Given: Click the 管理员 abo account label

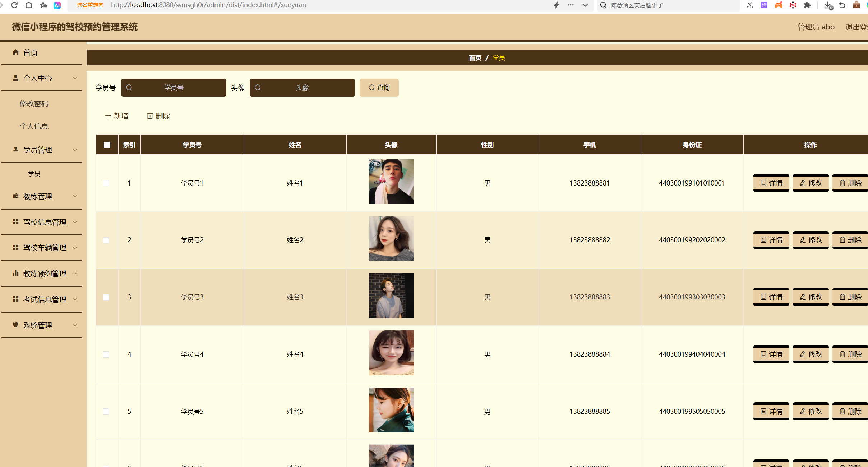Looking at the screenshot, I should pos(816,27).
